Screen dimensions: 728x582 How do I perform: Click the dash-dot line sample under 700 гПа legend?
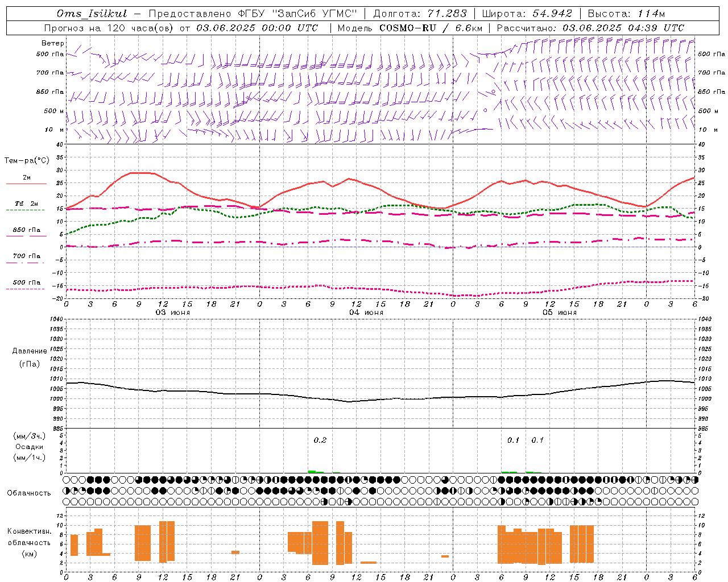[25, 263]
